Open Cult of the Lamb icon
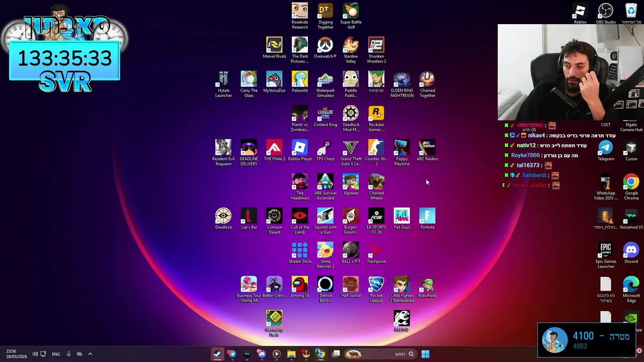This screenshot has height=362, width=644. point(300,221)
